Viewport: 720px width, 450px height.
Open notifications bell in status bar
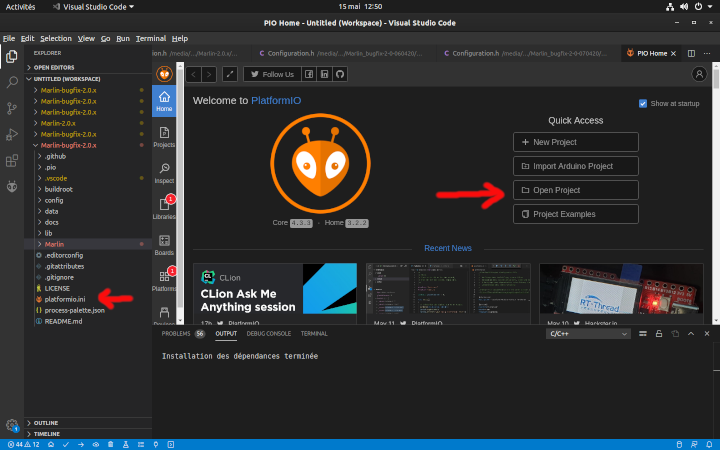pyautogui.click(x=709, y=444)
